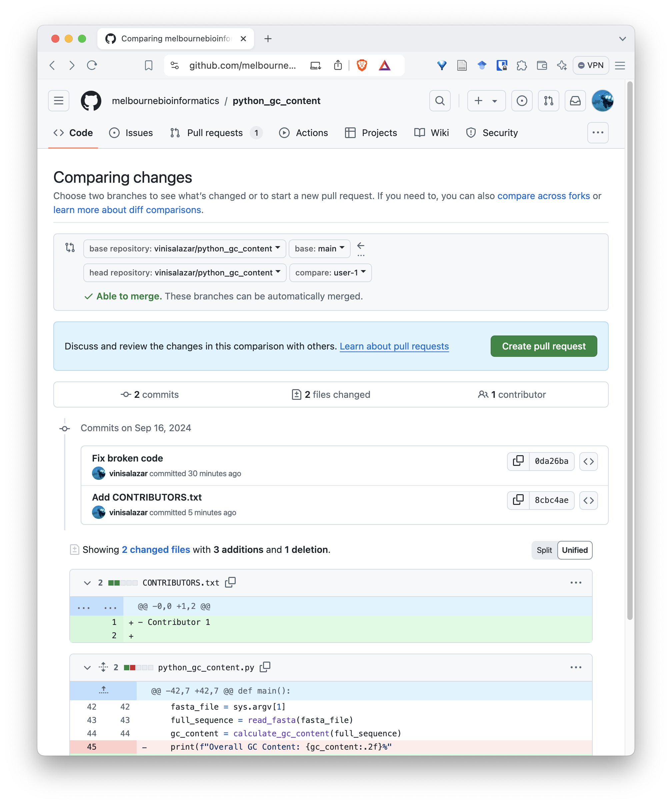Click the Brave Shields lion icon
This screenshot has height=805, width=672.
pyautogui.click(x=361, y=66)
